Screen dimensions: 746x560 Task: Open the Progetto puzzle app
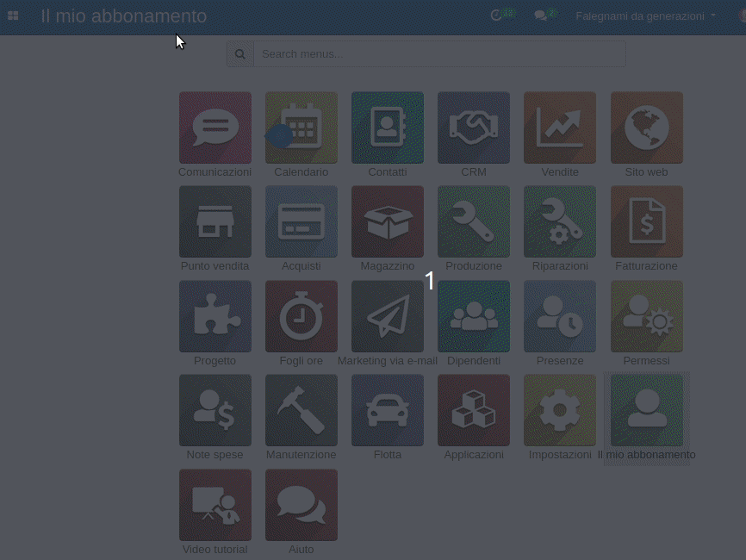[x=215, y=316]
